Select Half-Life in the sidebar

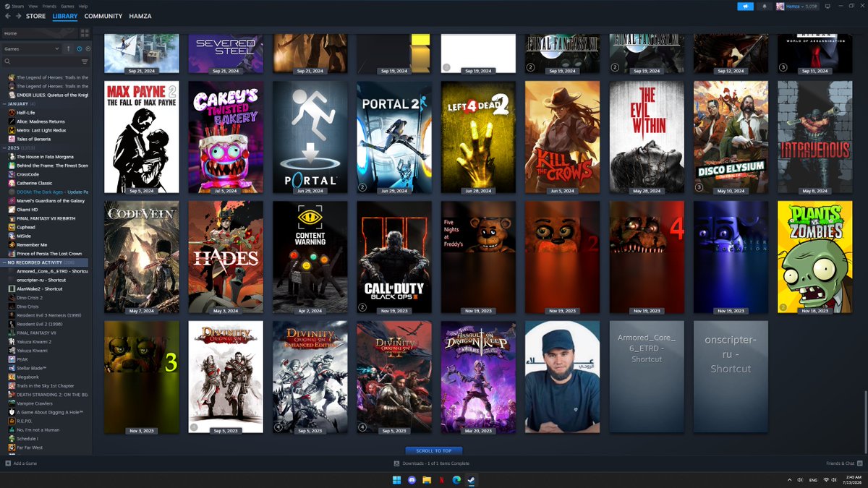pos(26,112)
